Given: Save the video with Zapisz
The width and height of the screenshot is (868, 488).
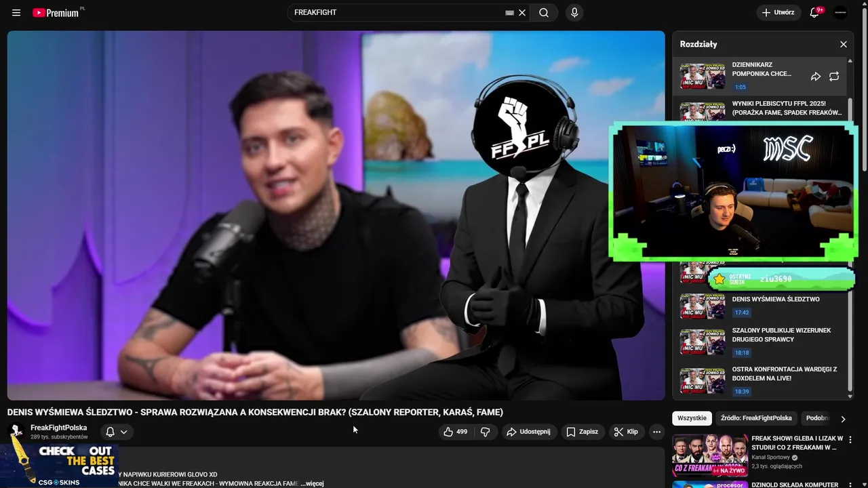Looking at the screenshot, I should [583, 432].
